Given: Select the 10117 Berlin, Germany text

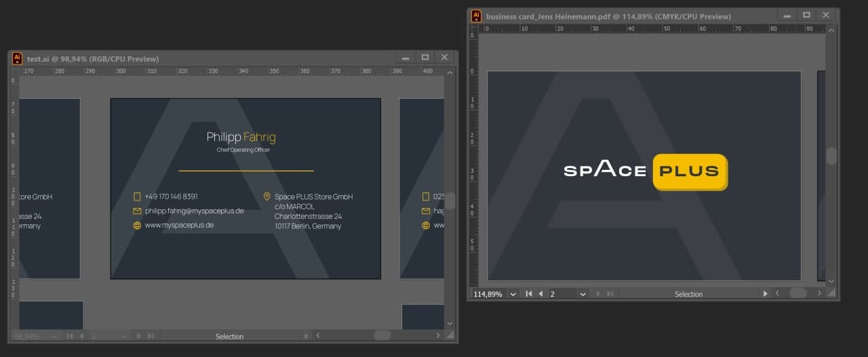Looking at the screenshot, I should (x=308, y=226).
